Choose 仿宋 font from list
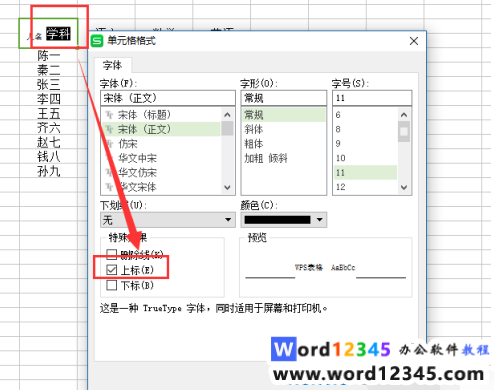Viewport: 494px width, 390px height. (161, 144)
